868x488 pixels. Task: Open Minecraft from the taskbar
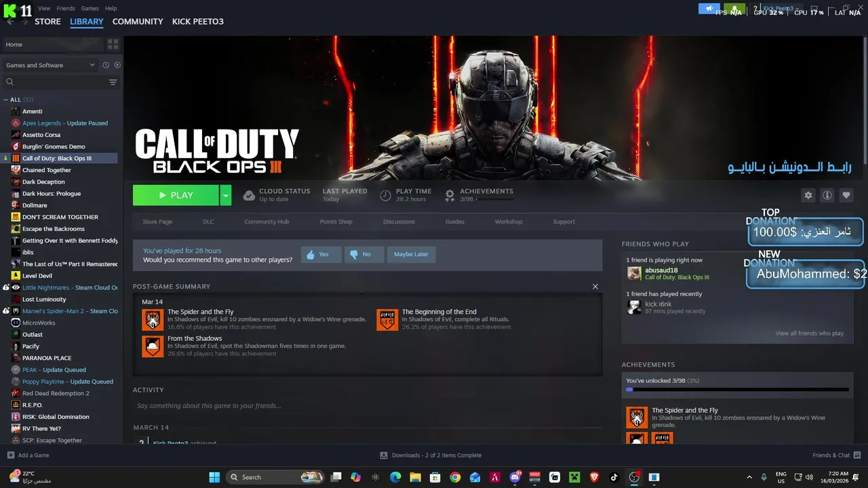tap(574, 477)
